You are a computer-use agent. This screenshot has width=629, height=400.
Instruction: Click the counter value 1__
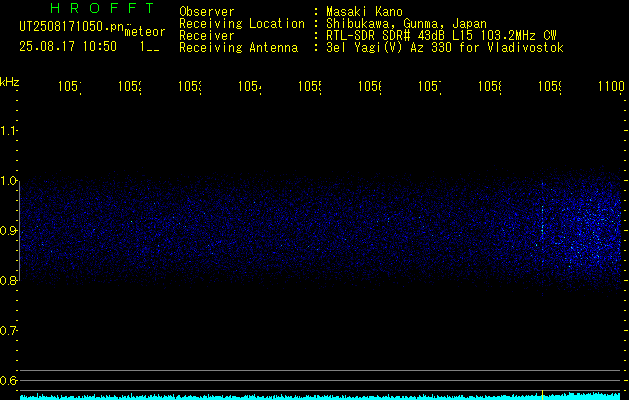coord(149,47)
